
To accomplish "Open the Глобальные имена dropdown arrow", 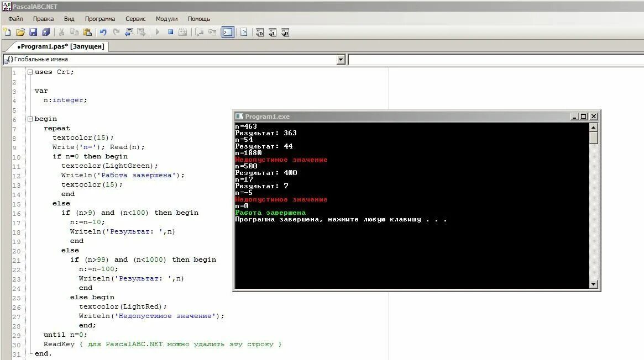I will pos(341,60).
